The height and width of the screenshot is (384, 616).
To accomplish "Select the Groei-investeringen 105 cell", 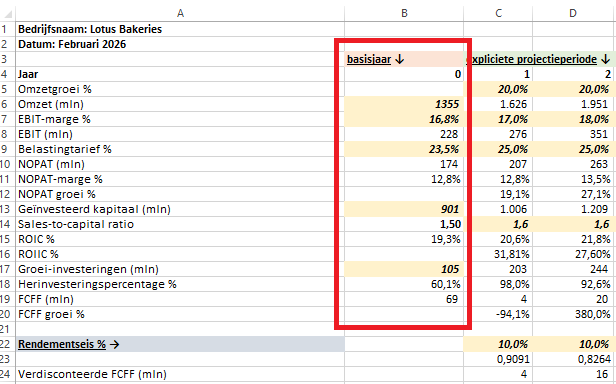I will tap(404, 269).
